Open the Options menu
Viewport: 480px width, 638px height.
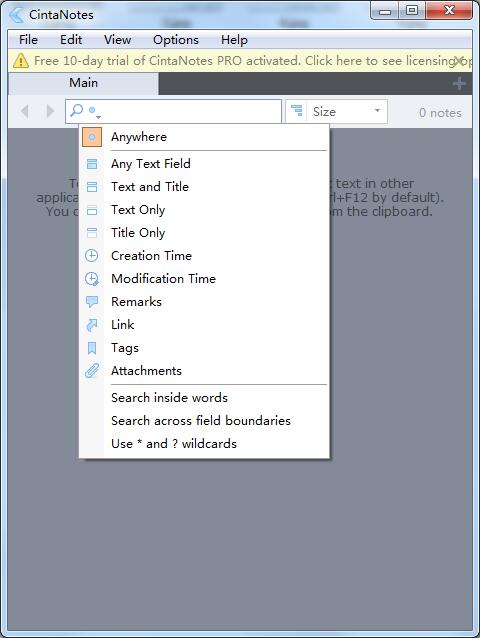pyautogui.click(x=176, y=40)
